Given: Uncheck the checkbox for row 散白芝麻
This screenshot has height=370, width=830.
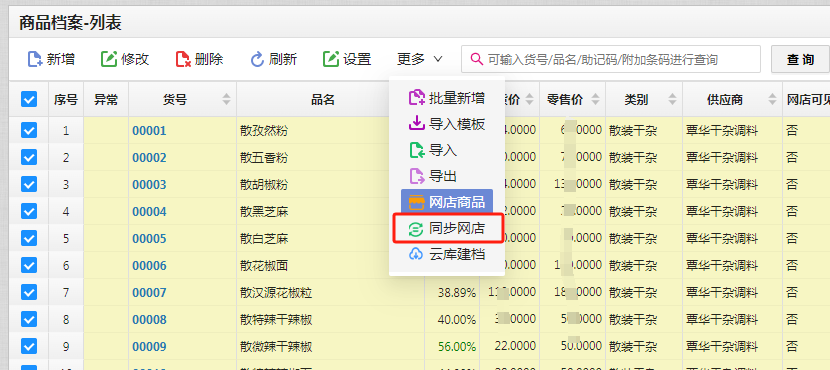Looking at the screenshot, I should click(29, 238).
